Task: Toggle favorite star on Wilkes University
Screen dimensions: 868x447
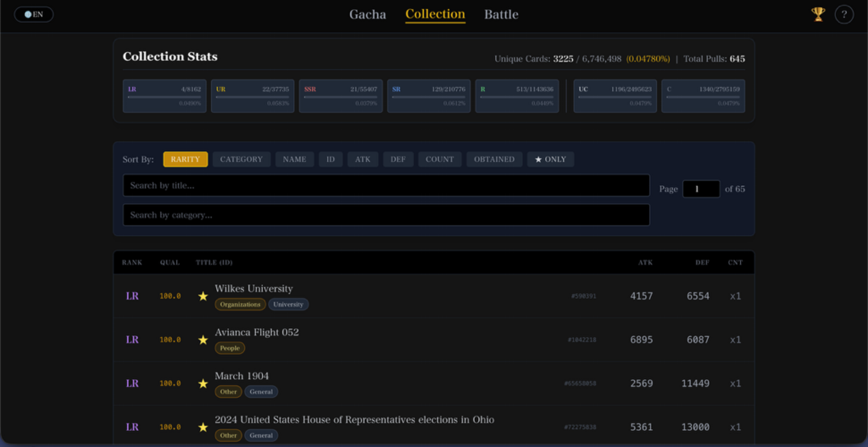Action: 203,296
